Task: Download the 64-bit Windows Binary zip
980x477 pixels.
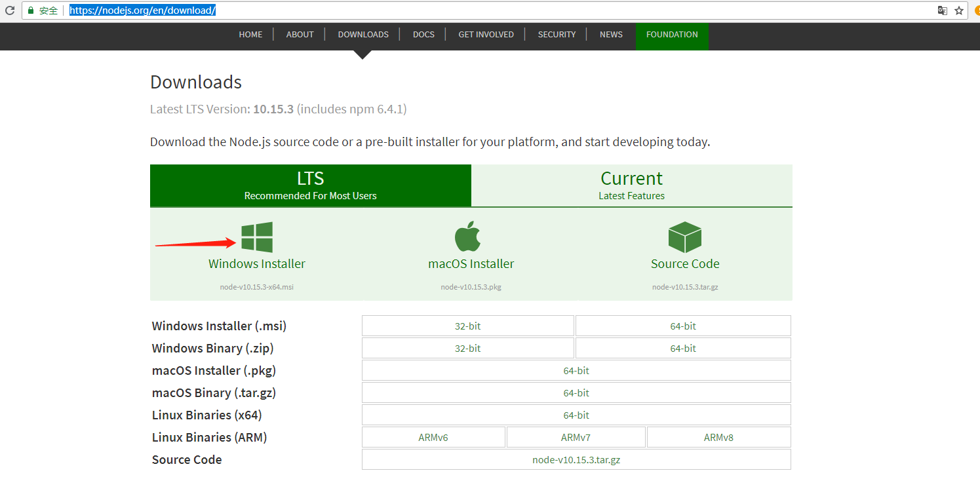Action: pos(682,348)
